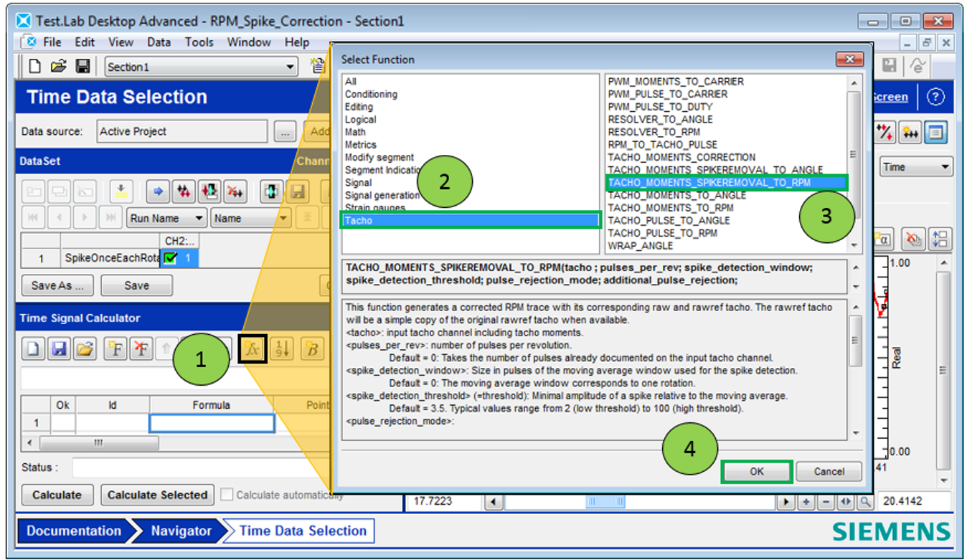967x560 pixels.
Task: Click the New document icon in main toolbar
Action: click(34, 67)
